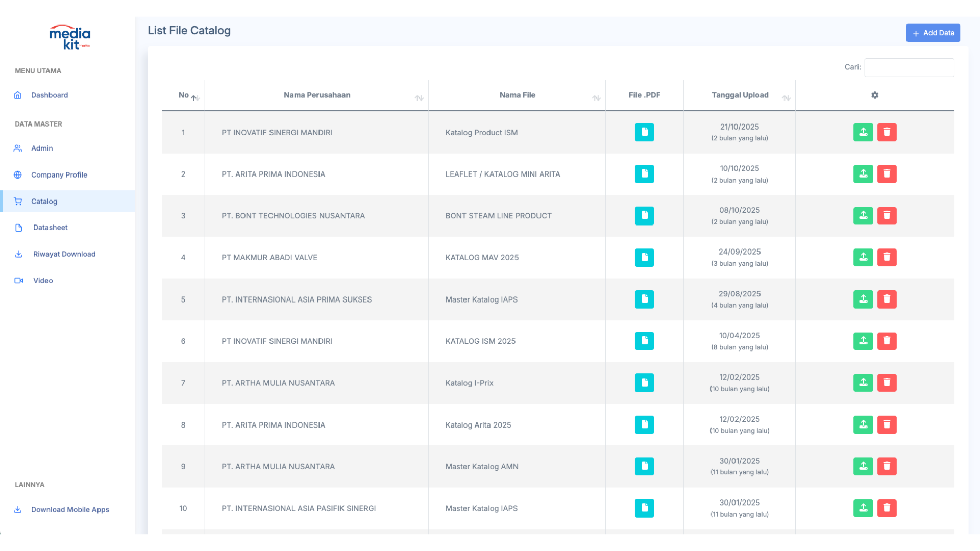Screen dimensions: 980x551
Task: Open the Dashboard menu item
Action: tap(49, 95)
